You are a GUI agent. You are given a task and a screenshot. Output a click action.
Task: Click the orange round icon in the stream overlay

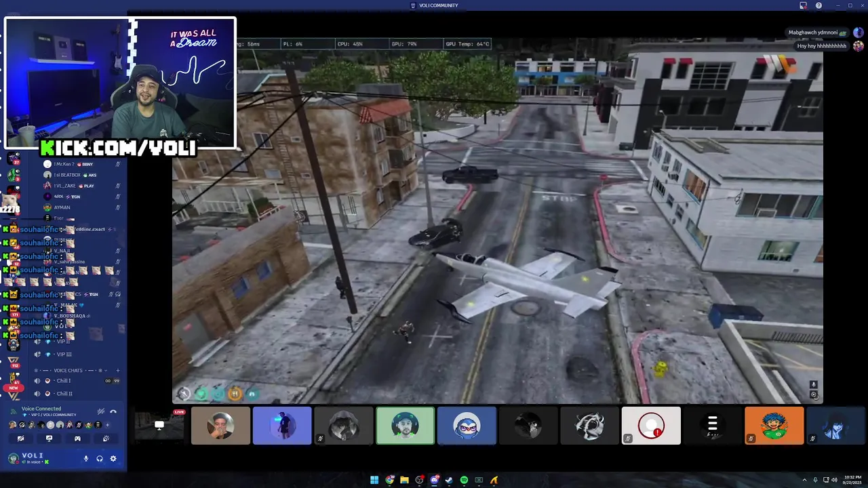235,393
